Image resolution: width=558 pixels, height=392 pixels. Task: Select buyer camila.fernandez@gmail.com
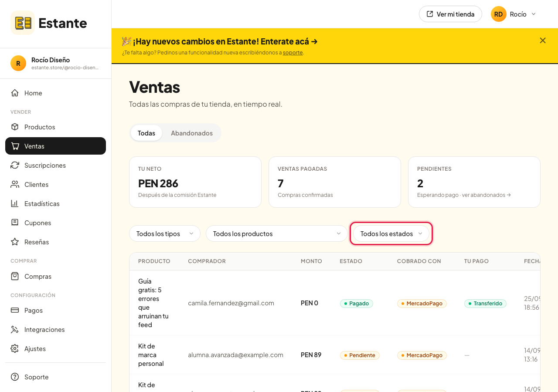click(231, 303)
